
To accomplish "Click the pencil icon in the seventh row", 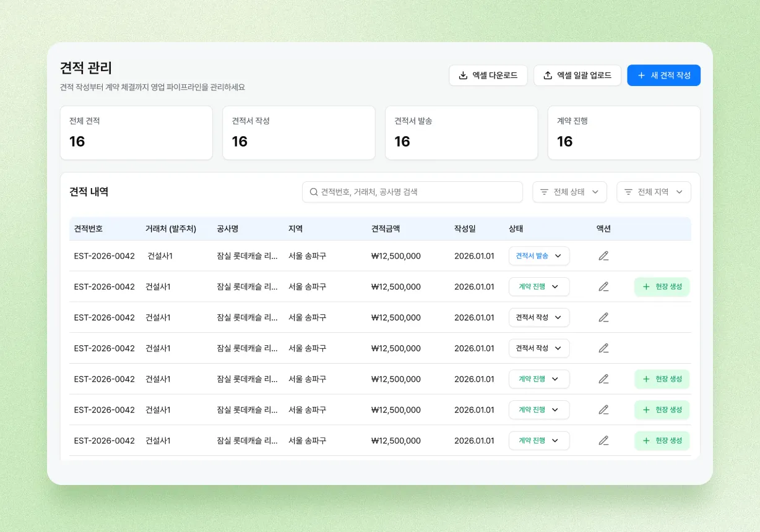I will click(603, 440).
